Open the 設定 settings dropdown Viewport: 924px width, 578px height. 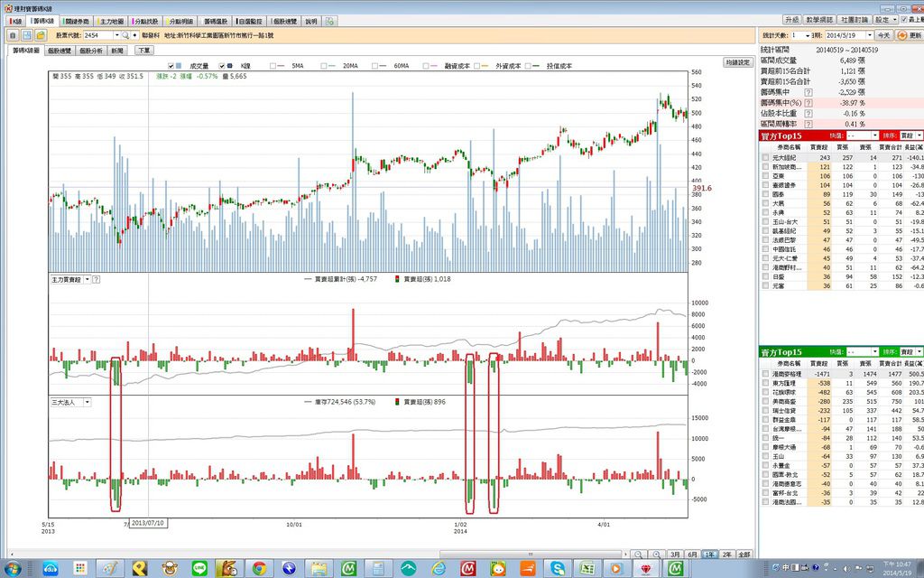pyautogui.click(x=886, y=20)
